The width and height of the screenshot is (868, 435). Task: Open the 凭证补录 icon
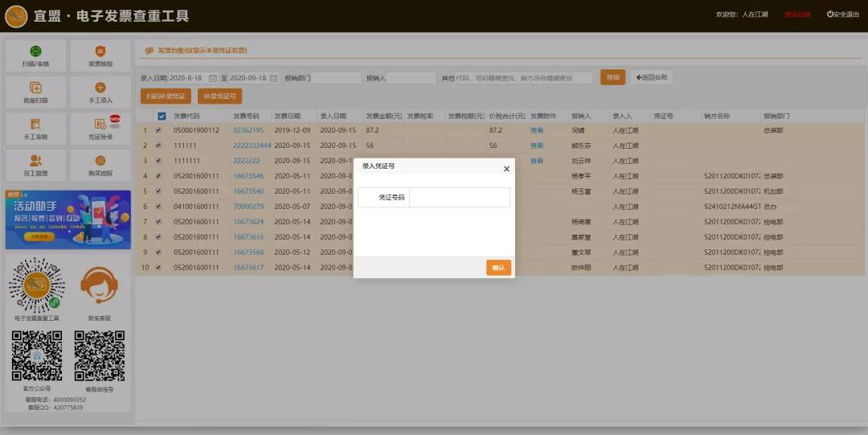coord(100,128)
